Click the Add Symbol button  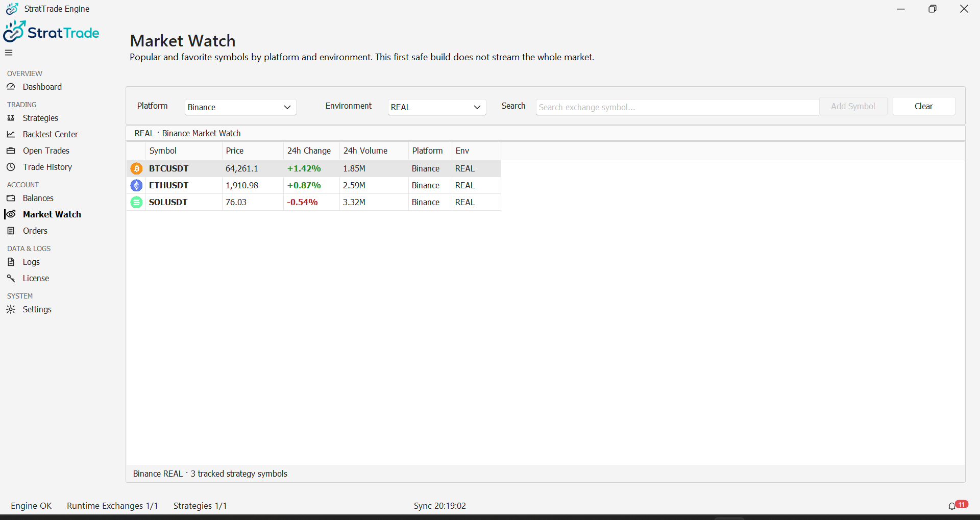click(853, 106)
